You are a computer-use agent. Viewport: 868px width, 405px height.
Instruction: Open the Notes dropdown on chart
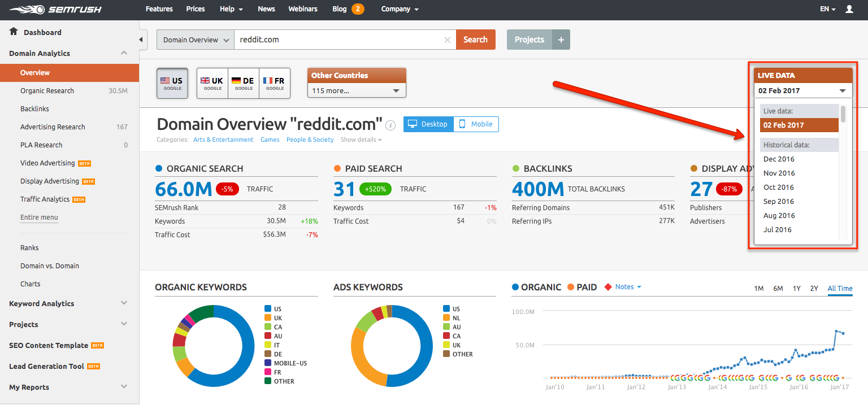point(628,287)
